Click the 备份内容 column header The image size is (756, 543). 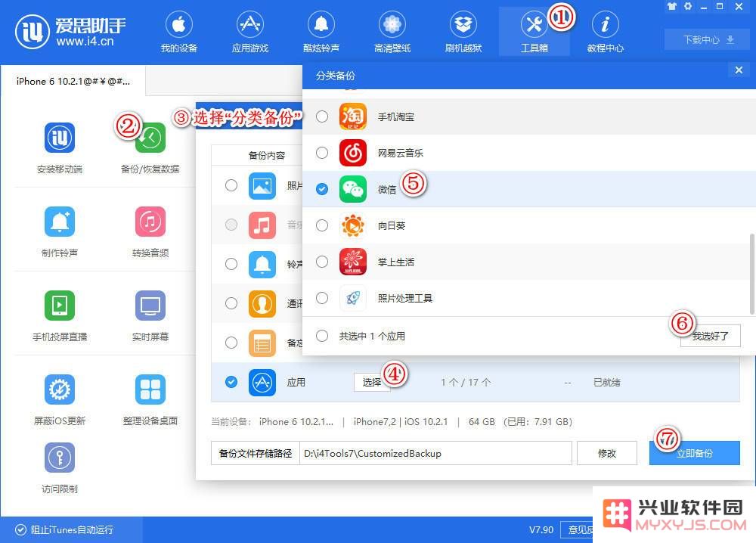click(x=267, y=155)
